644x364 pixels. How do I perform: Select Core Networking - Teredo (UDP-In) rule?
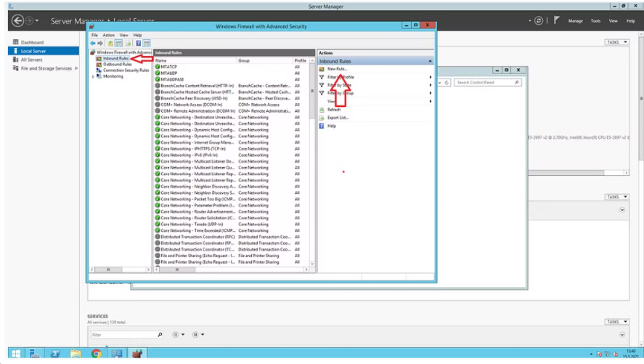192,225
